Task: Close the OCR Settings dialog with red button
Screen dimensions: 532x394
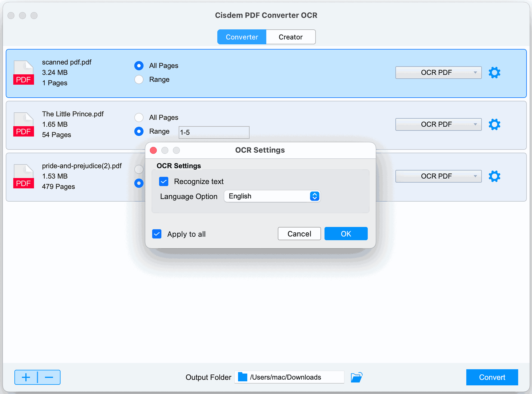Action: click(153, 150)
